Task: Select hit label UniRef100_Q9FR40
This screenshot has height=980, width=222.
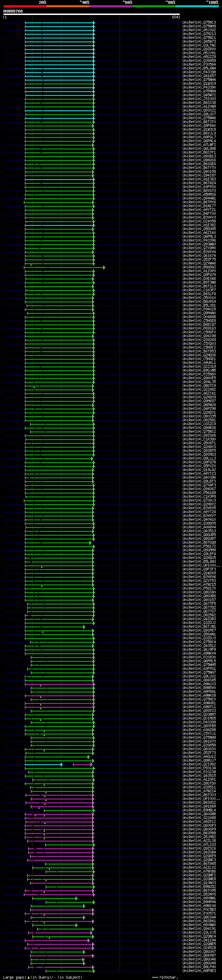Action: coord(199,125)
